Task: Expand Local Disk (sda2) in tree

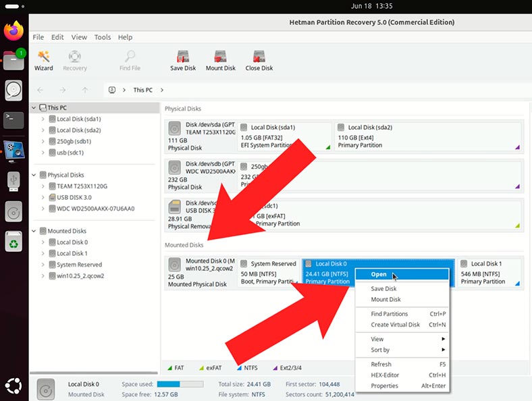Action: coord(43,130)
